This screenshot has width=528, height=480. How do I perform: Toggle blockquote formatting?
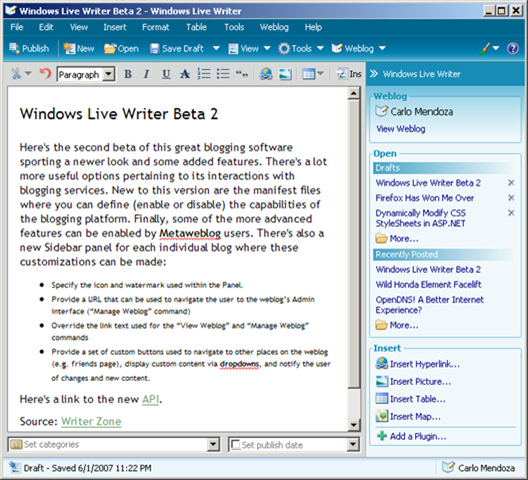pyautogui.click(x=242, y=74)
